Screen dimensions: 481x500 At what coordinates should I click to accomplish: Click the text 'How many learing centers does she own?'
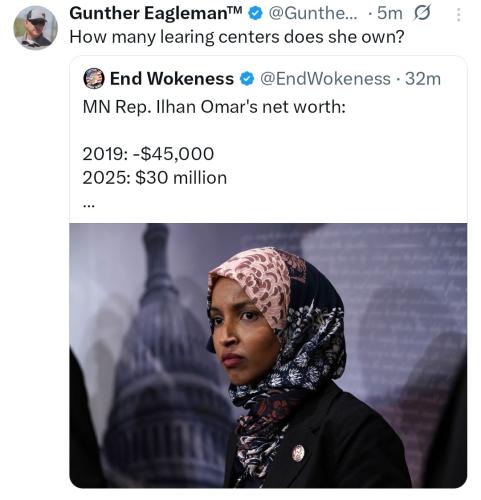237,37
